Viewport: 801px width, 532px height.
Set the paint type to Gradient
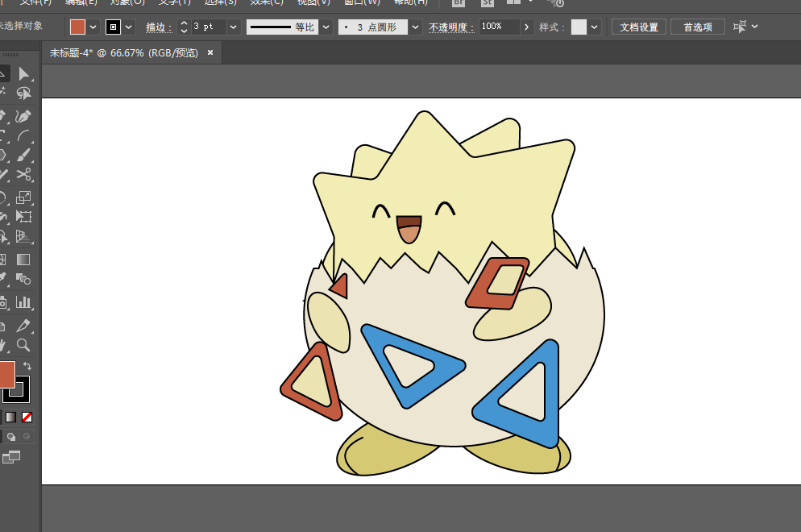click(x=10, y=418)
